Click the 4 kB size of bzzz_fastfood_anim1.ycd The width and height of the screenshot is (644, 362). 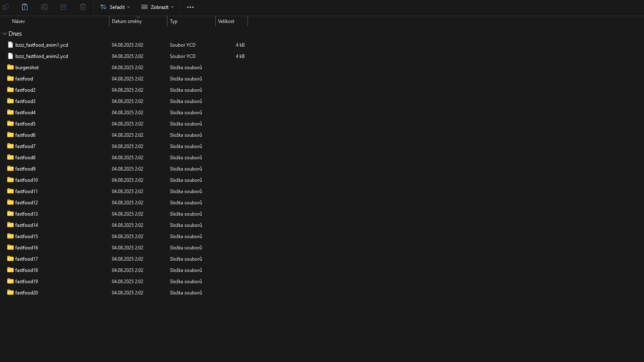[x=240, y=45]
